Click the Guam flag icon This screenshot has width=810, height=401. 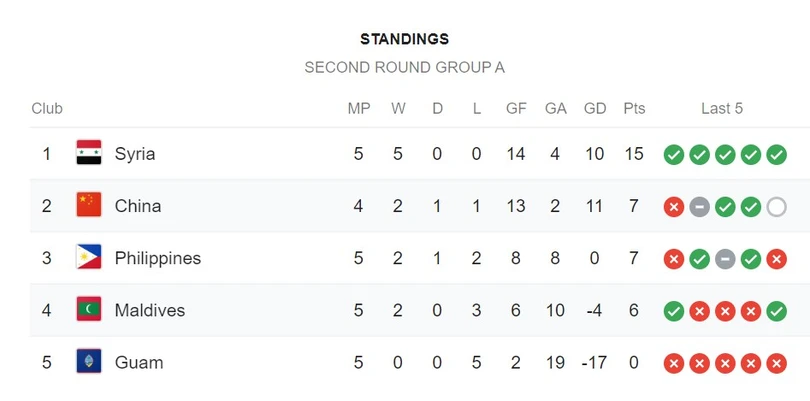pyautogui.click(x=89, y=362)
